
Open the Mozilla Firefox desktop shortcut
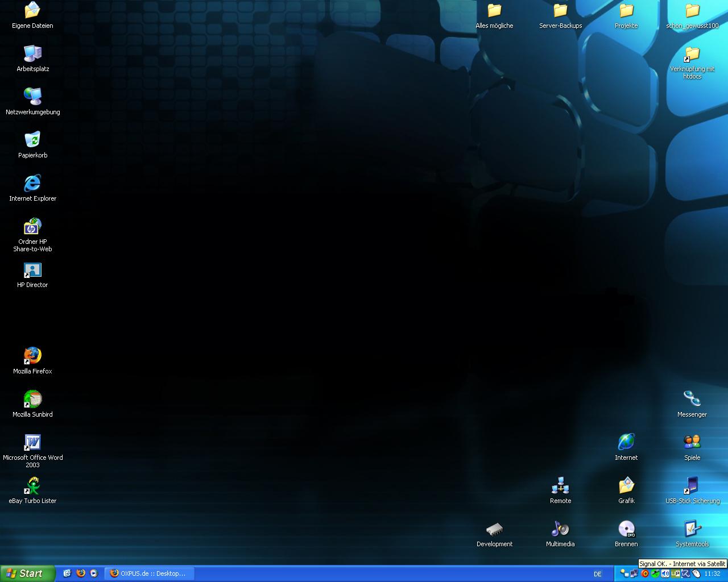pos(32,356)
